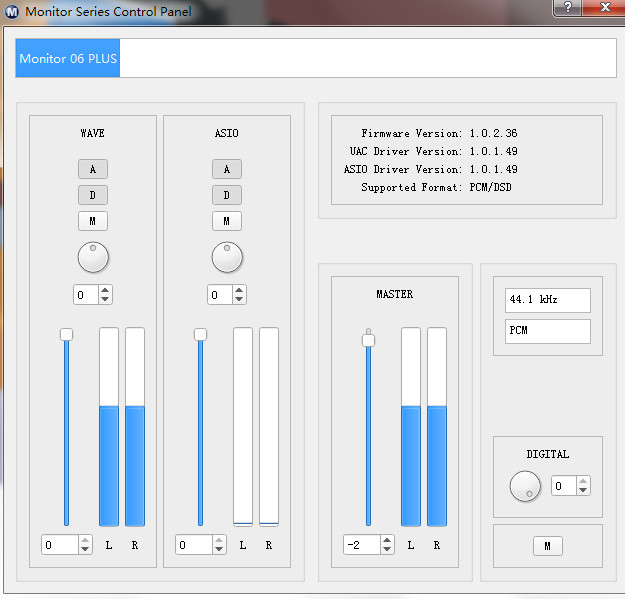Toggle the WAVE channel D button

tap(93, 195)
